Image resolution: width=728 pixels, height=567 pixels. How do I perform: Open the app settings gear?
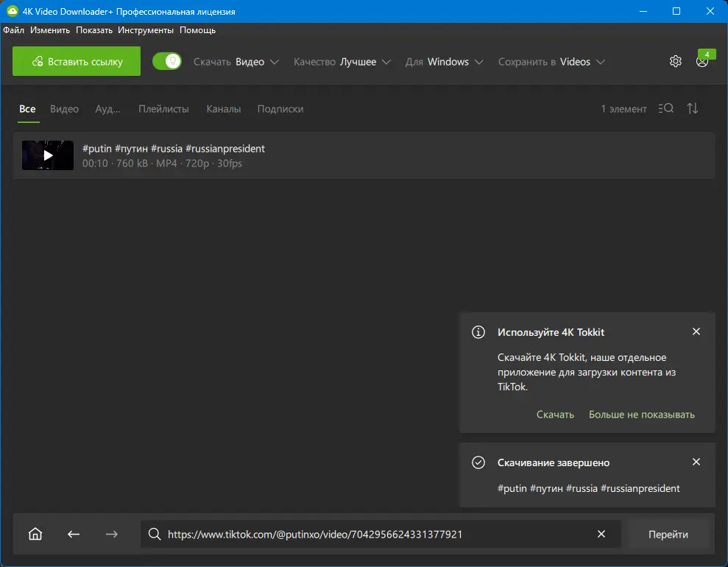[675, 61]
